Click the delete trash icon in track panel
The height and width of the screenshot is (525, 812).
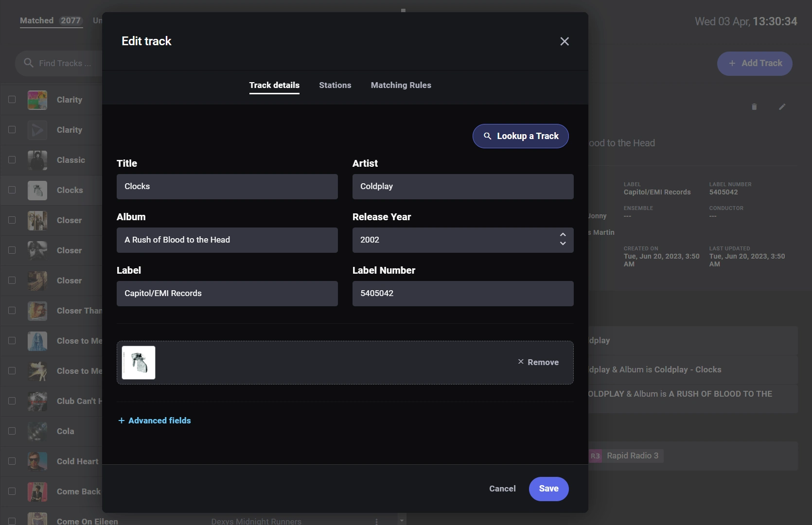coord(754,106)
